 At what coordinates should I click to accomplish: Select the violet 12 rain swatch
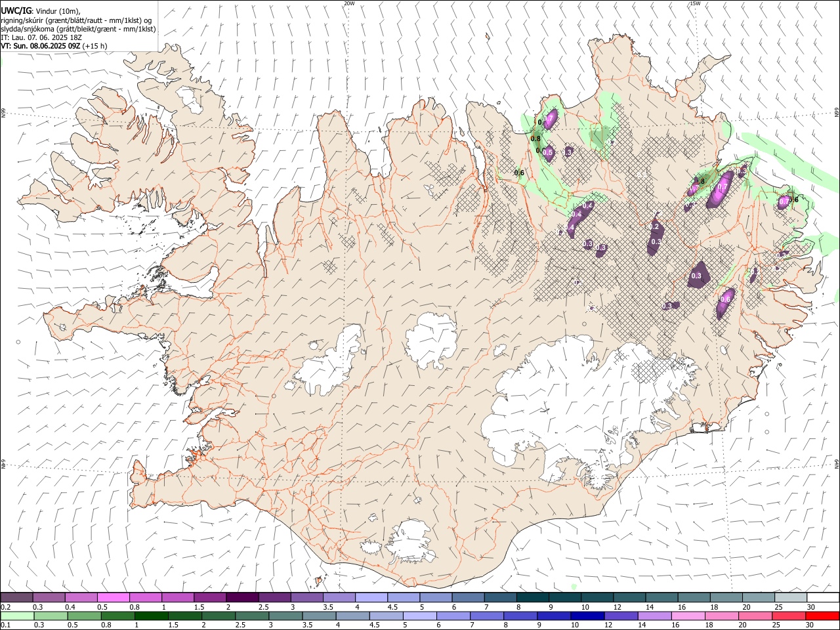click(621, 616)
